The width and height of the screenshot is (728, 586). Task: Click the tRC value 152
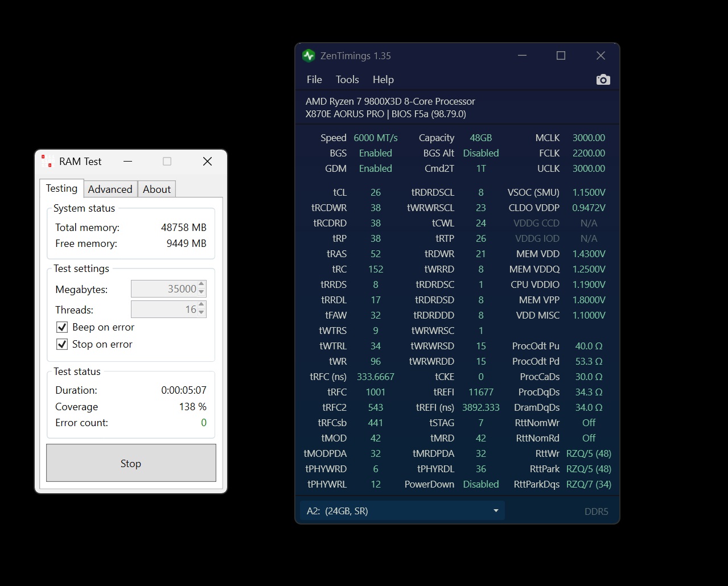pyautogui.click(x=376, y=269)
